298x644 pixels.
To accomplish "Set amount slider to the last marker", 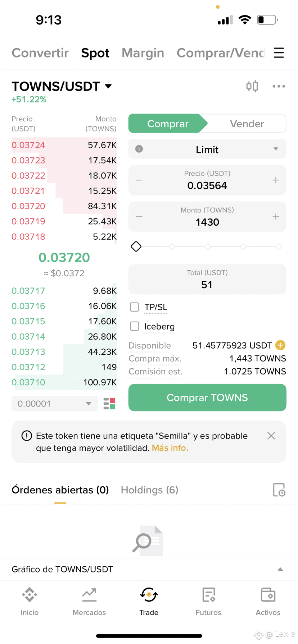I will (x=279, y=247).
